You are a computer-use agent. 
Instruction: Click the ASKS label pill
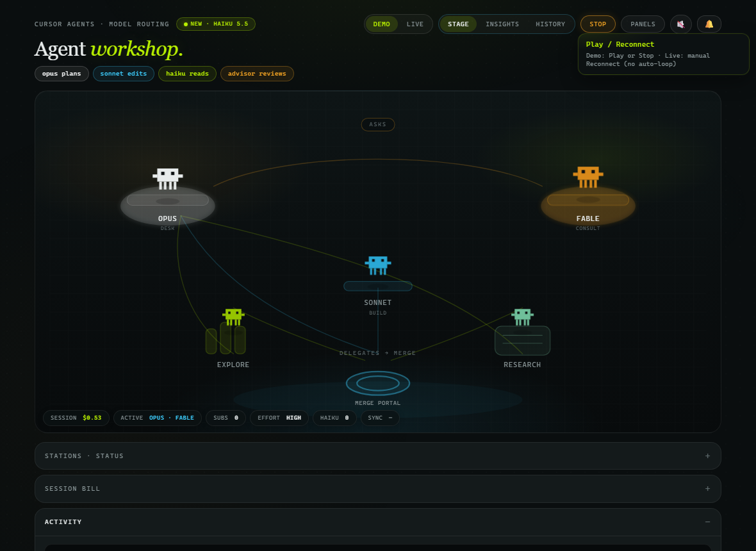coord(378,124)
